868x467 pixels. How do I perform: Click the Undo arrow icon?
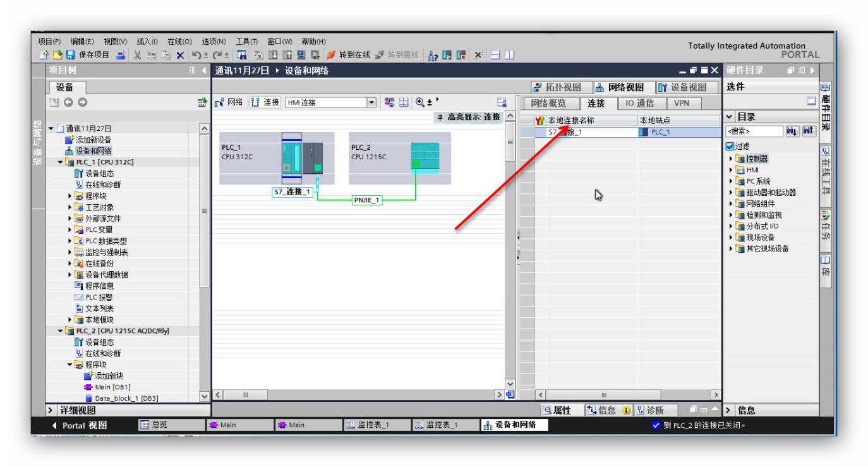click(195, 55)
